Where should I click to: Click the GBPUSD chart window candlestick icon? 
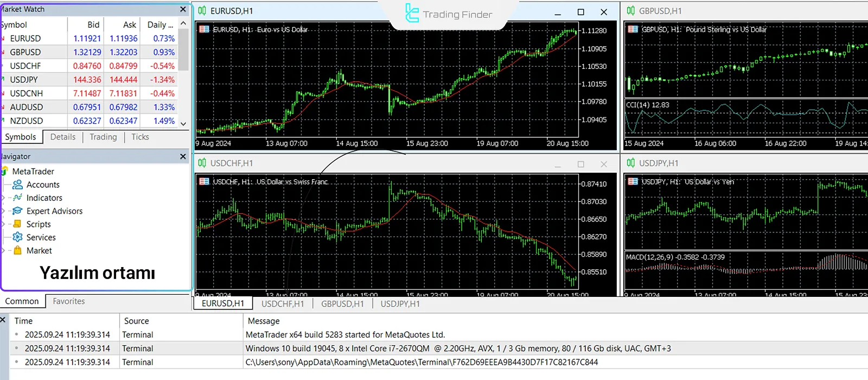coord(631,11)
